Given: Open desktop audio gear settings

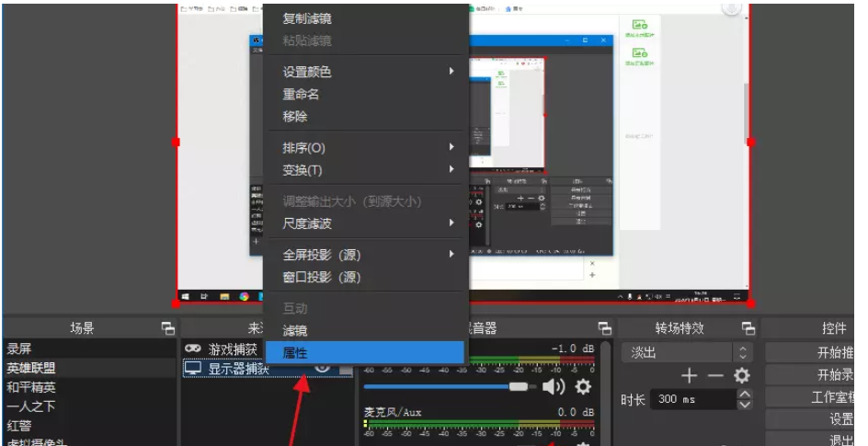Looking at the screenshot, I should 582,386.
